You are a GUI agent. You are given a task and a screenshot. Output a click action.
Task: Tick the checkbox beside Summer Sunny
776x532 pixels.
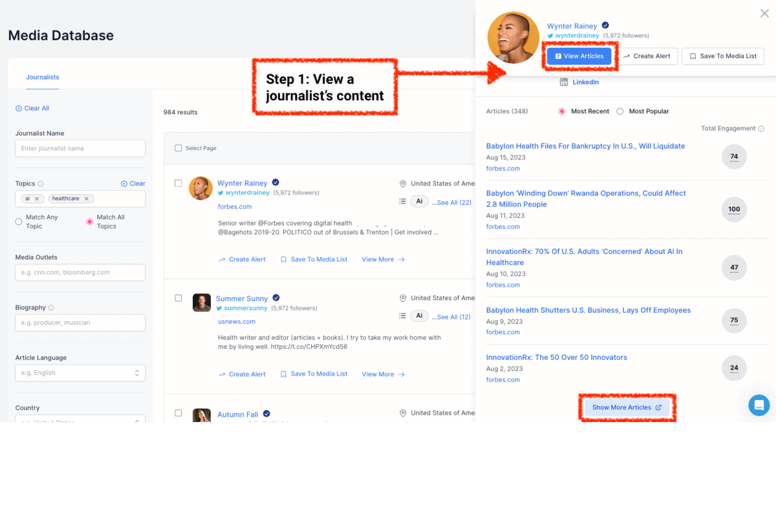coord(178,298)
